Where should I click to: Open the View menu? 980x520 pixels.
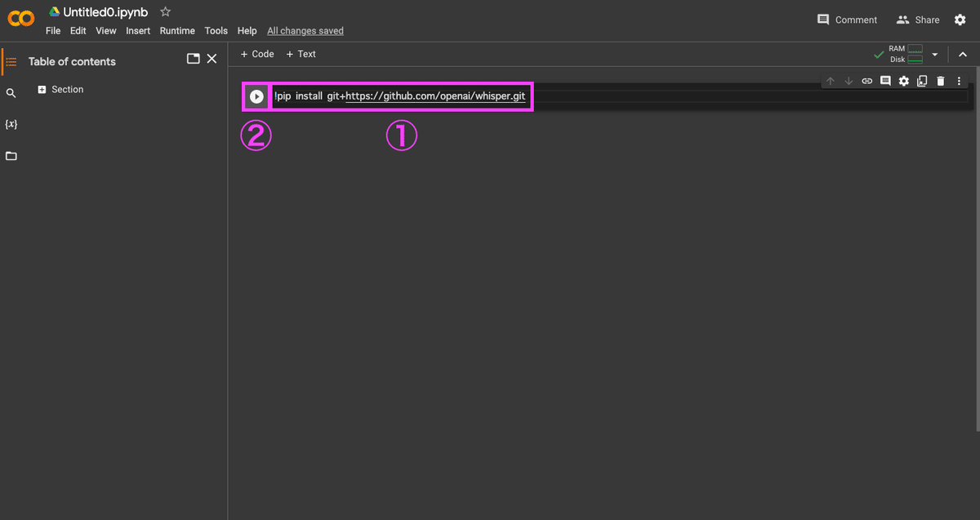coord(106,31)
